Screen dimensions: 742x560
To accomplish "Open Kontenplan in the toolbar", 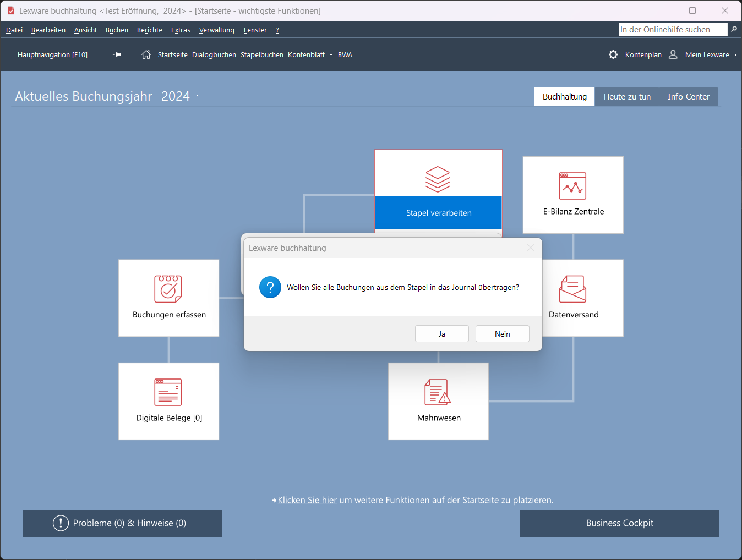I will (643, 54).
